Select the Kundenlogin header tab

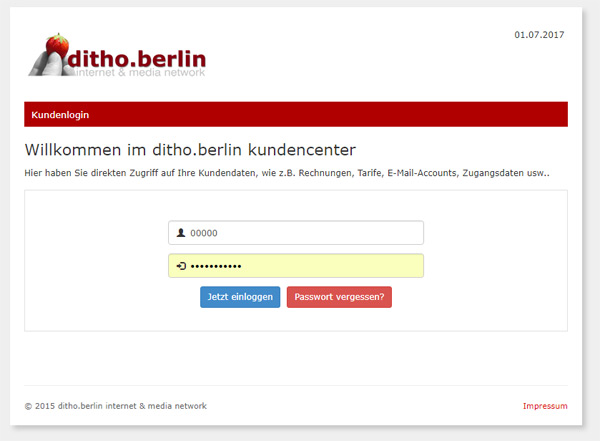point(60,115)
